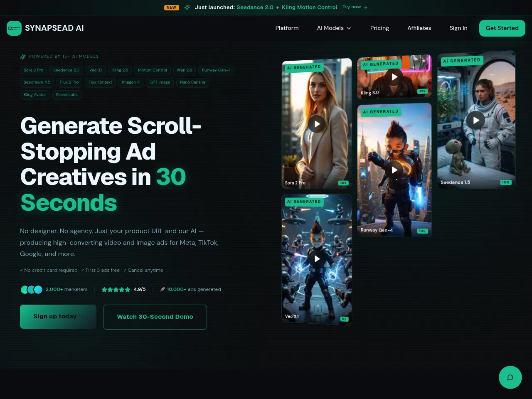Click the rocket icon near ads generated
This screenshot has width=532, height=399.
coord(163,289)
